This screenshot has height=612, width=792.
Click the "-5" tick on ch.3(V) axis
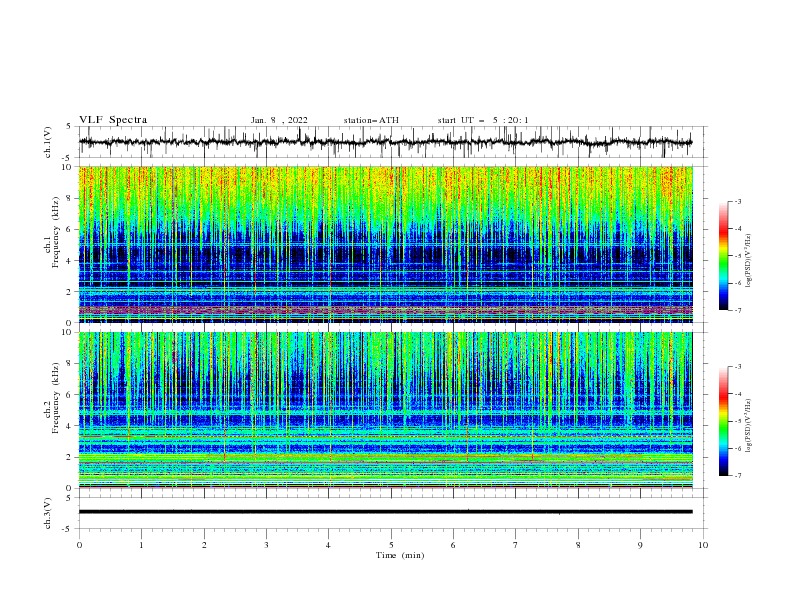pyautogui.click(x=67, y=529)
